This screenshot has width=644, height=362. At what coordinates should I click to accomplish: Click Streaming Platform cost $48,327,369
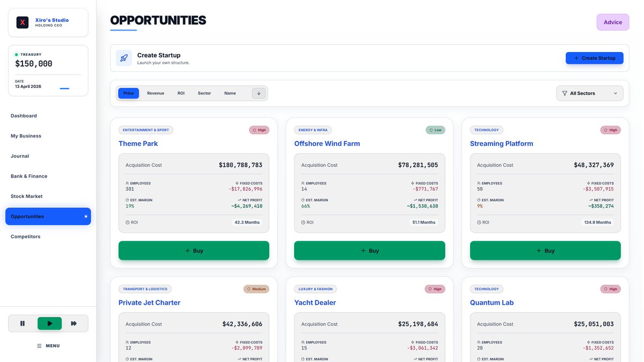coord(594,165)
